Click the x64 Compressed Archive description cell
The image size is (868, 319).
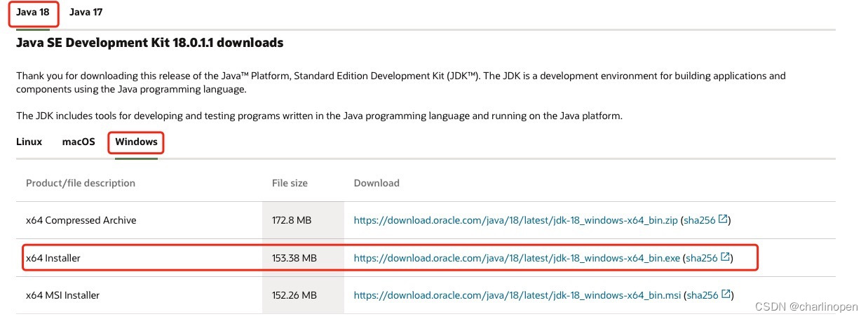point(81,220)
